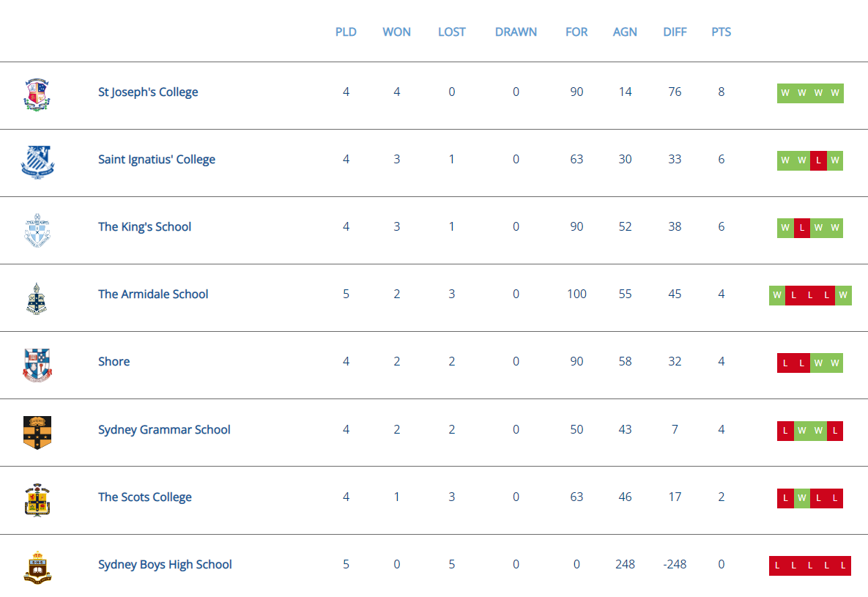868x597 pixels.
Task: Click The King's School crest logo
Action: click(37, 230)
